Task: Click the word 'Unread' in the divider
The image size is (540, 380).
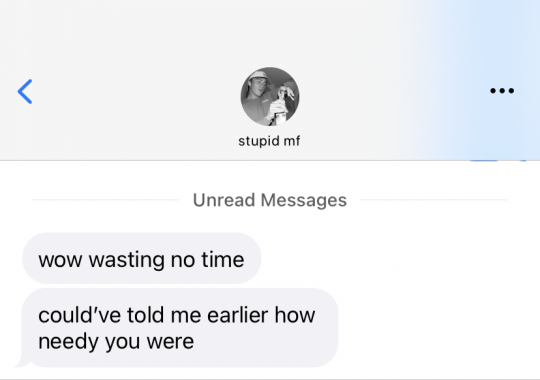Action: pyautogui.click(x=224, y=200)
